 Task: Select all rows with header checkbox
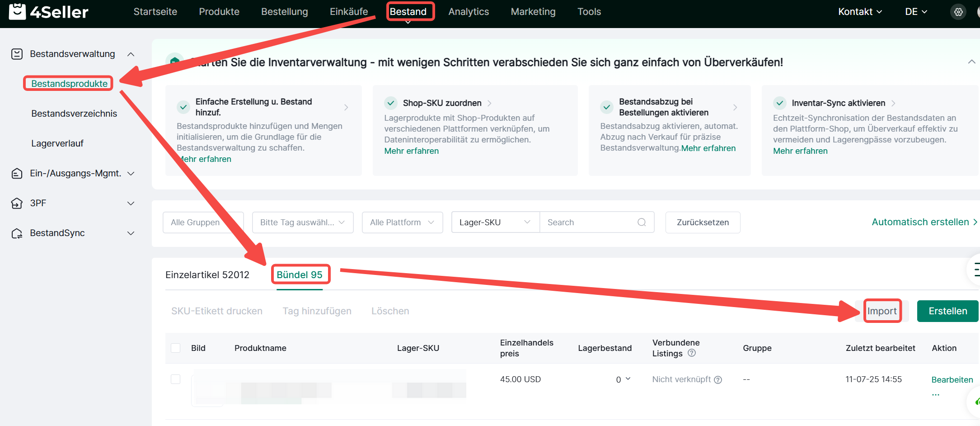pyautogui.click(x=176, y=348)
